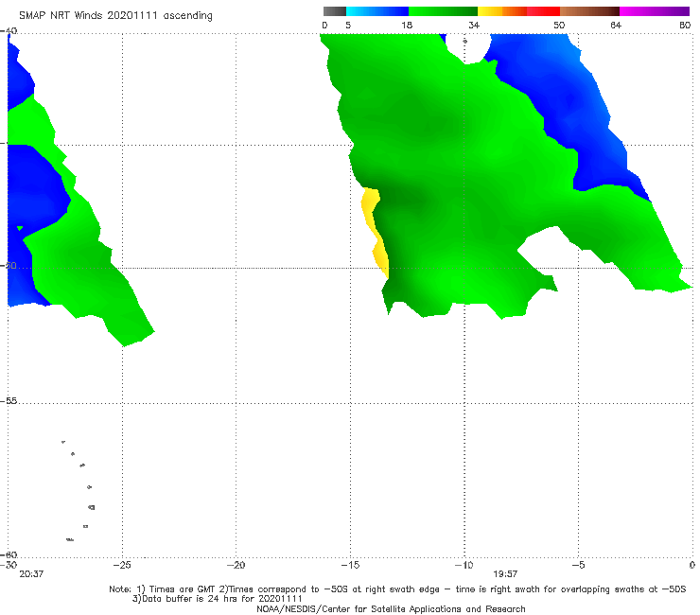Click the latitude label '-55'
The height and width of the screenshot is (615, 700).
click(x=9, y=401)
